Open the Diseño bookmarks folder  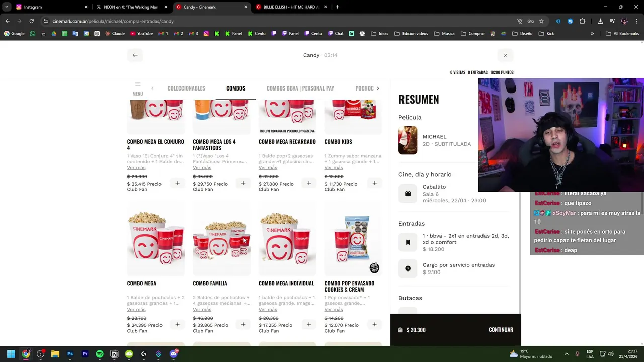(x=522, y=34)
